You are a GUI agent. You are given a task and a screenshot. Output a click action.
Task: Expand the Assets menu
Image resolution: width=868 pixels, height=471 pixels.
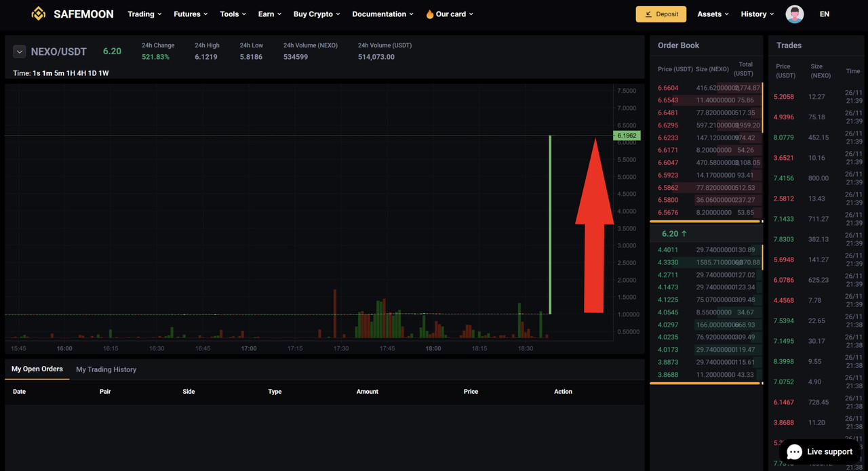(x=713, y=14)
